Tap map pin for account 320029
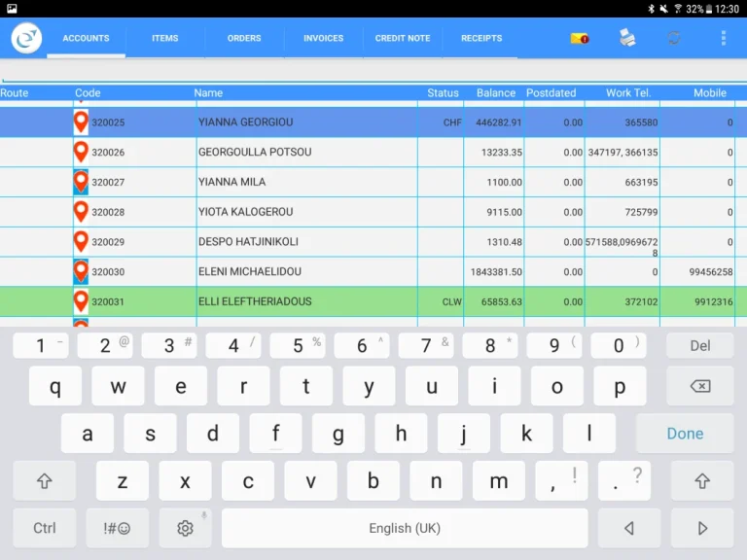The height and width of the screenshot is (560, 747). pyautogui.click(x=81, y=242)
